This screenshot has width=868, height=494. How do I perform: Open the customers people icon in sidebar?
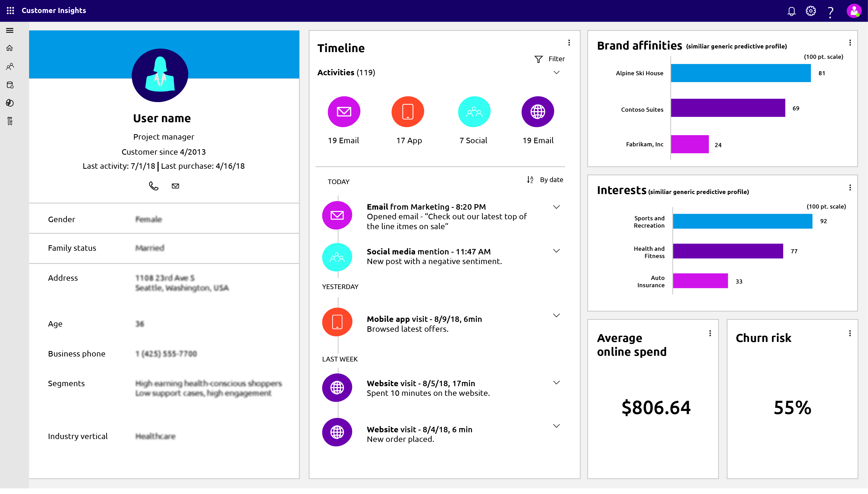10,66
